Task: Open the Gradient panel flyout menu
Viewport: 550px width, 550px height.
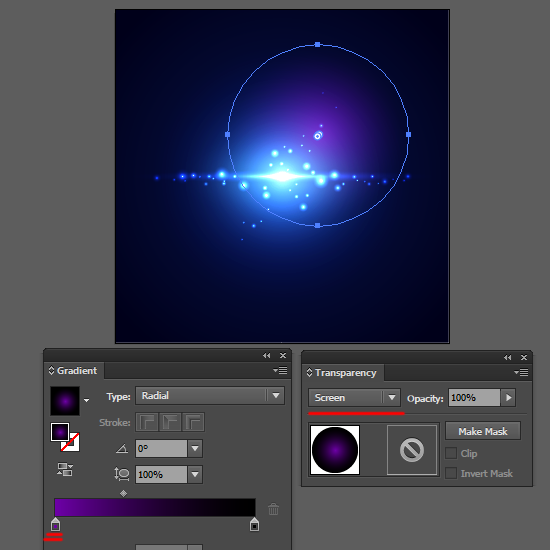Action: tap(280, 370)
